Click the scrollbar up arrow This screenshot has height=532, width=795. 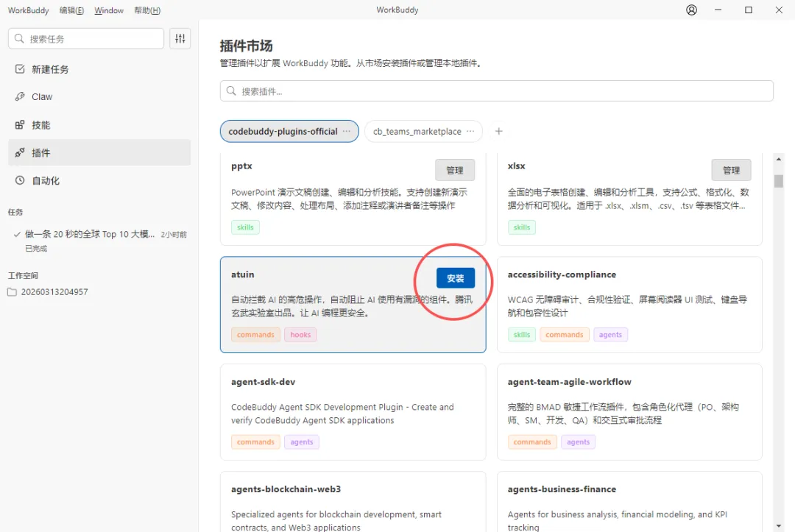coord(779,159)
